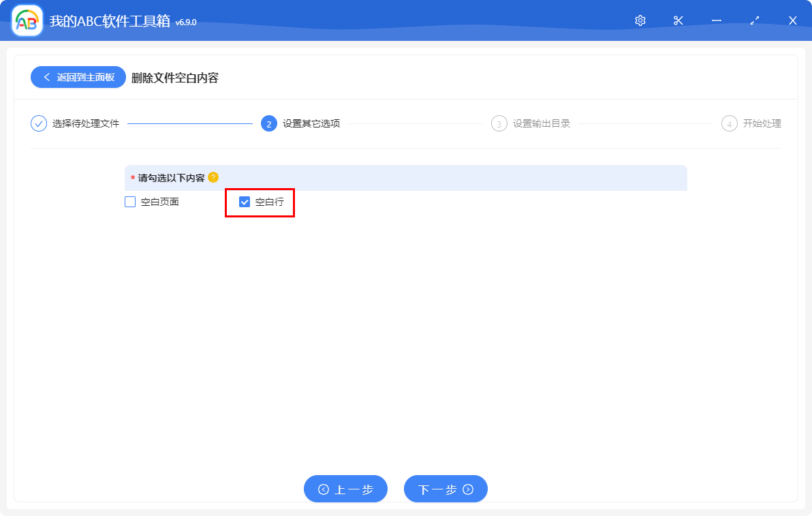Click the checkmark icon on step 选择待处理文件
812x516 pixels.
[x=38, y=123]
